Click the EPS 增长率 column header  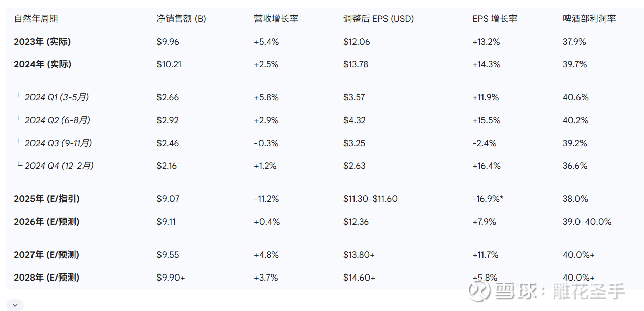click(x=495, y=19)
